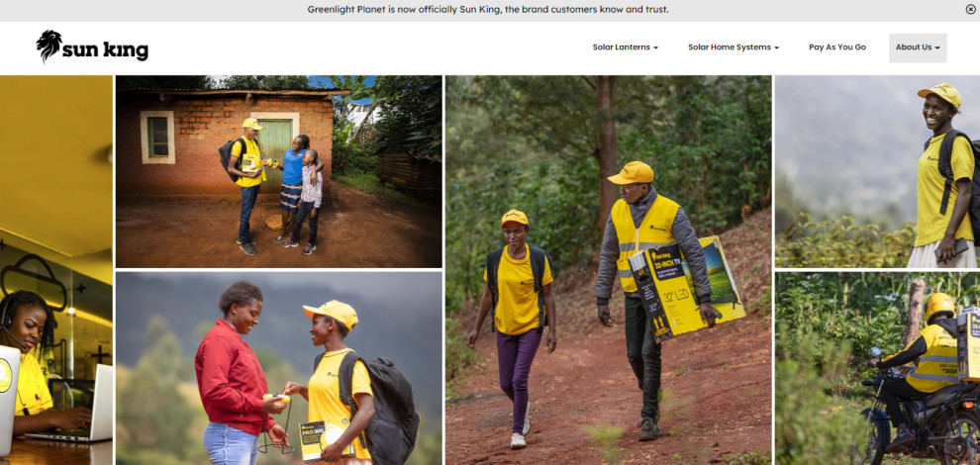Screen dimensions: 980x465
Task: Select the photo of woman in red jacket
Action: click(x=279, y=368)
